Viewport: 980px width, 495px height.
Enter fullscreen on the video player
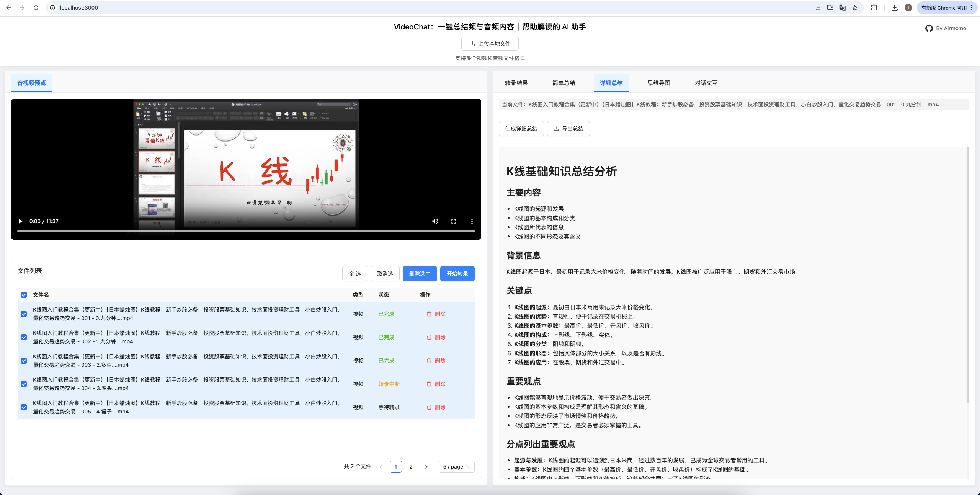tap(454, 221)
